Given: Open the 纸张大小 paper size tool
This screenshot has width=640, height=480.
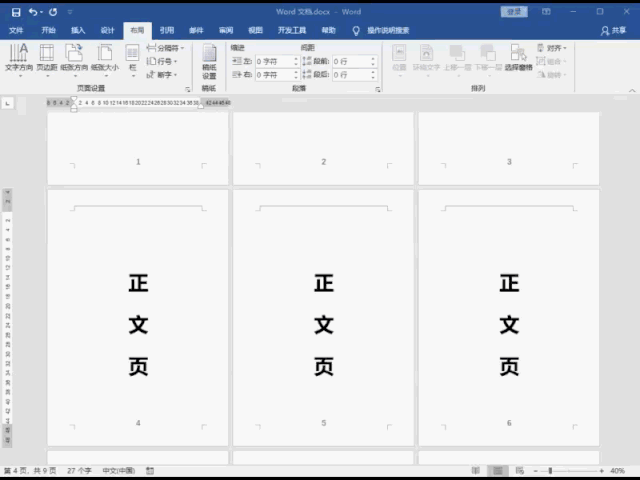Looking at the screenshot, I should [x=105, y=60].
